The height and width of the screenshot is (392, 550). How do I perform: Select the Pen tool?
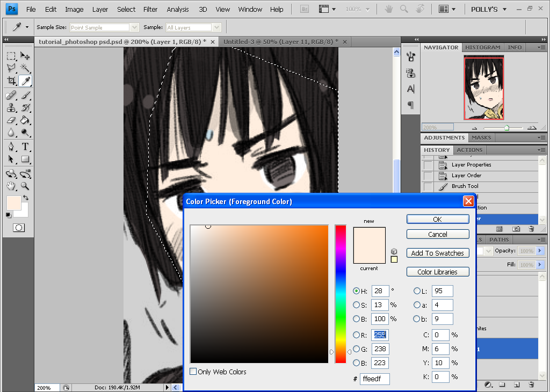pos(11,147)
